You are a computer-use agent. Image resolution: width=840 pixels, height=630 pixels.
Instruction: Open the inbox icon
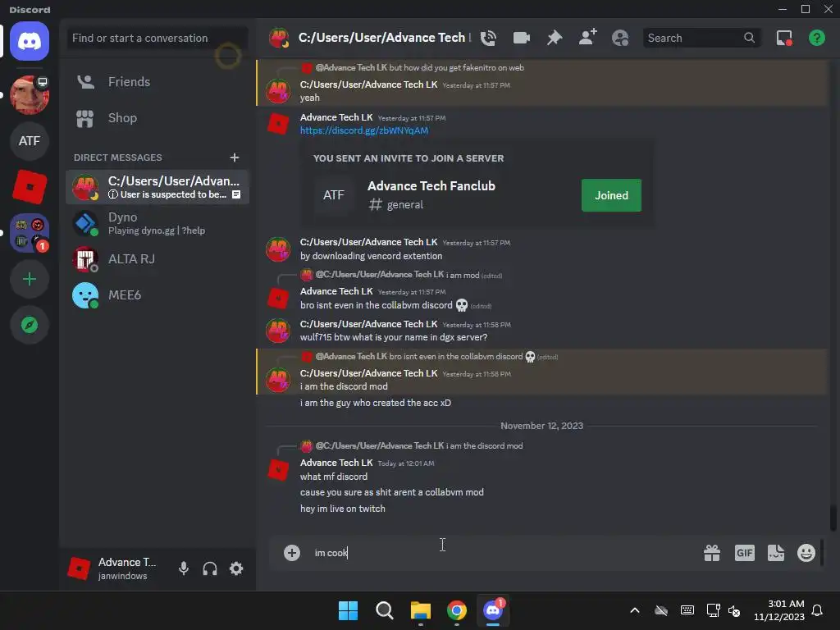784,38
